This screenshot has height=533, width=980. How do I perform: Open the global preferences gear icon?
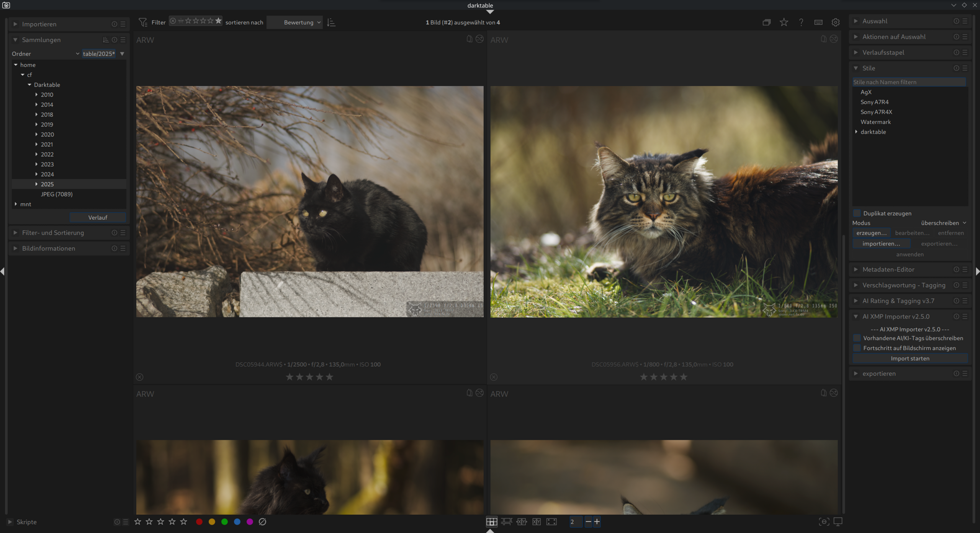click(x=835, y=23)
